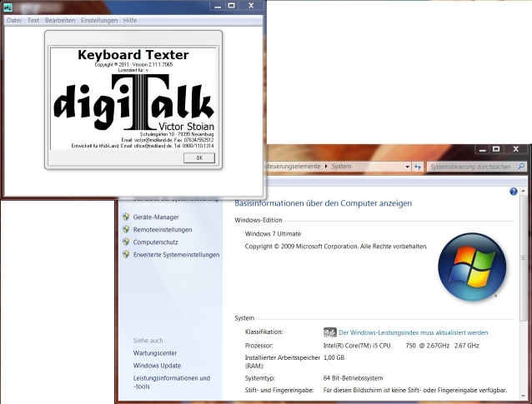Viewport: 532px width, 404px height.
Task: Click the scrollbar up arrow in System window
Action: (523, 191)
